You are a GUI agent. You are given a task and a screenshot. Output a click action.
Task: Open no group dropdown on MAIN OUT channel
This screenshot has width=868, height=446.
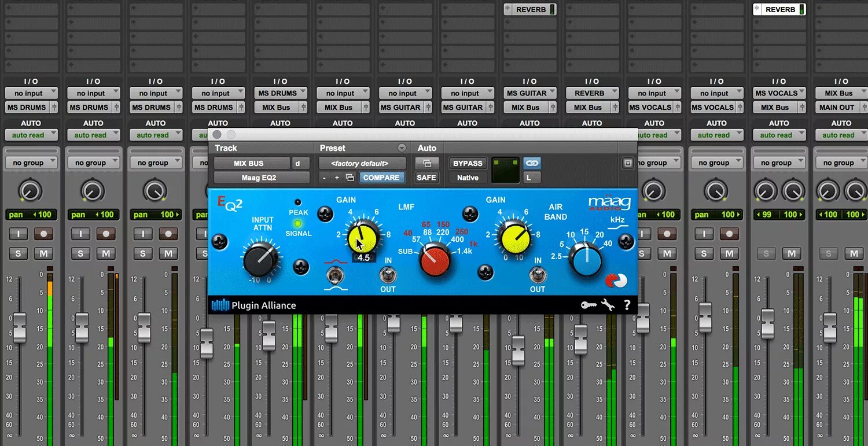pos(841,163)
